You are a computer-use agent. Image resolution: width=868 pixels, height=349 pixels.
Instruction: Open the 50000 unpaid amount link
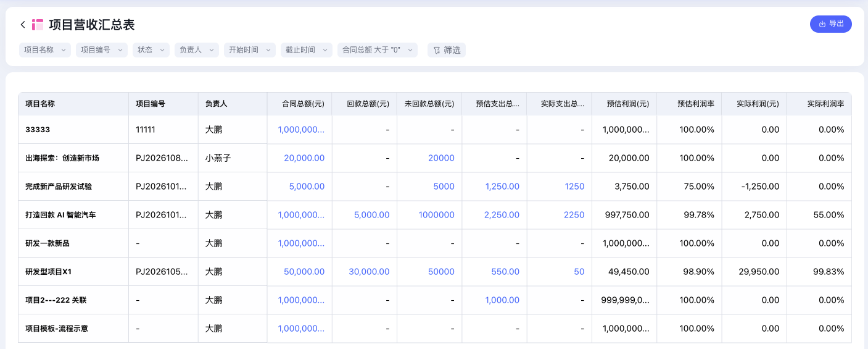click(x=442, y=272)
